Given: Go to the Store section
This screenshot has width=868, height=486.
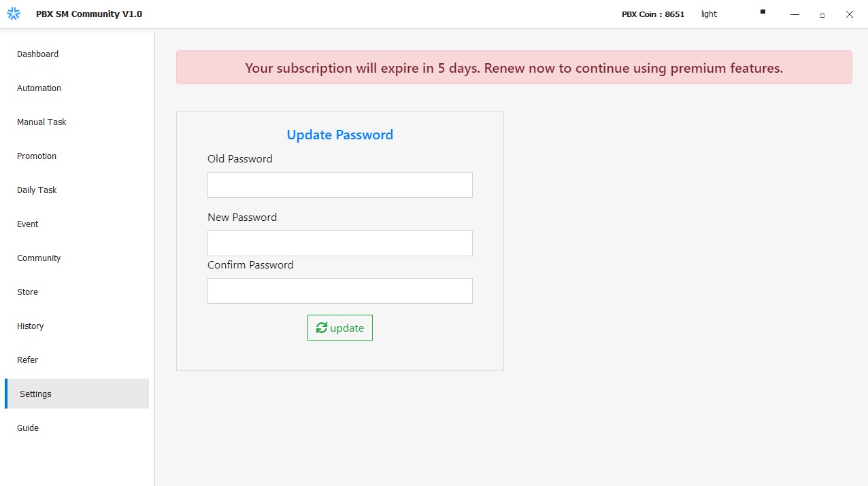Looking at the screenshot, I should (28, 292).
